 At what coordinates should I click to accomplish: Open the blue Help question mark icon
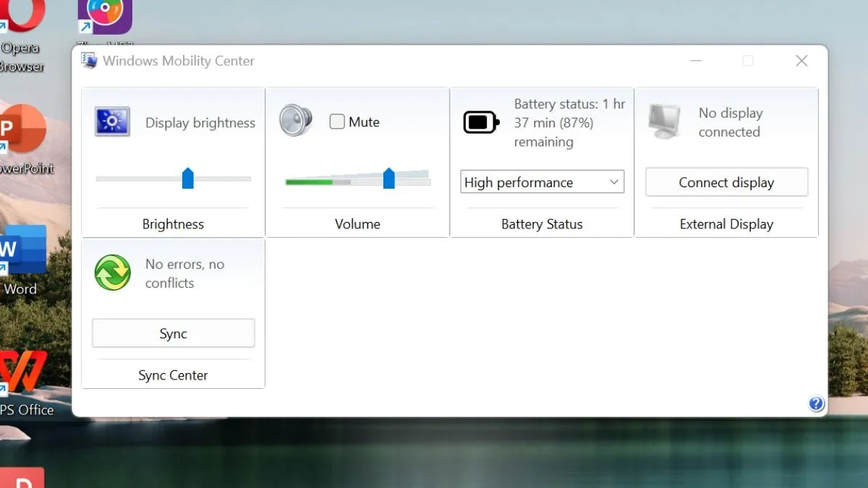click(x=817, y=403)
